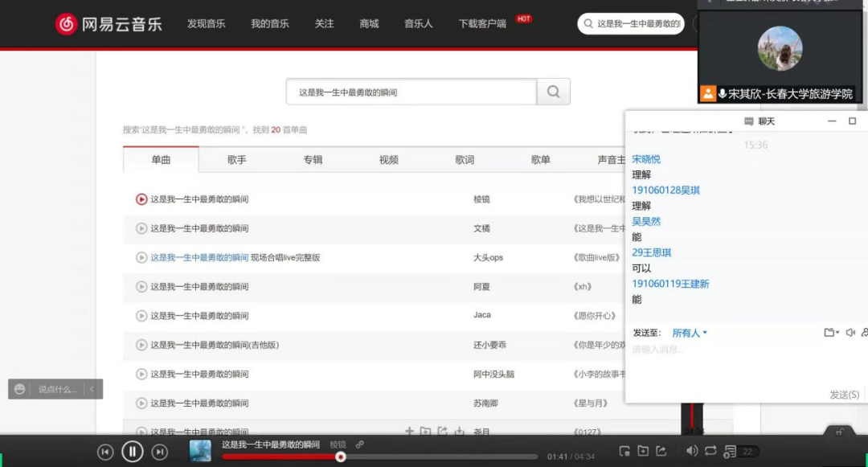Image resolution: width=868 pixels, height=467 pixels.
Task: Open the 音乐人 menu
Action: (x=419, y=24)
